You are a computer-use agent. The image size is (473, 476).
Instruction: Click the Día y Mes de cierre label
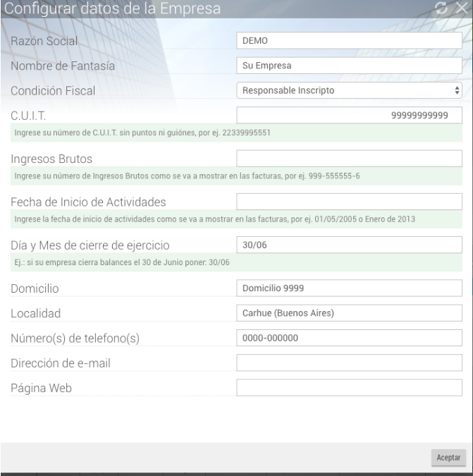tap(90, 245)
